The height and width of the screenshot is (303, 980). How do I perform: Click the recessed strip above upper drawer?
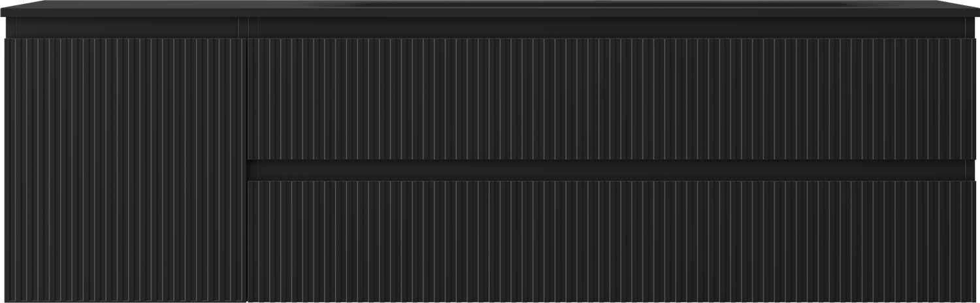(608, 27)
